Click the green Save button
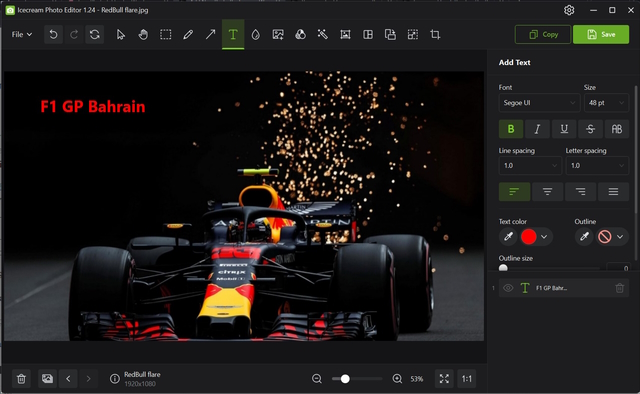 pyautogui.click(x=601, y=35)
